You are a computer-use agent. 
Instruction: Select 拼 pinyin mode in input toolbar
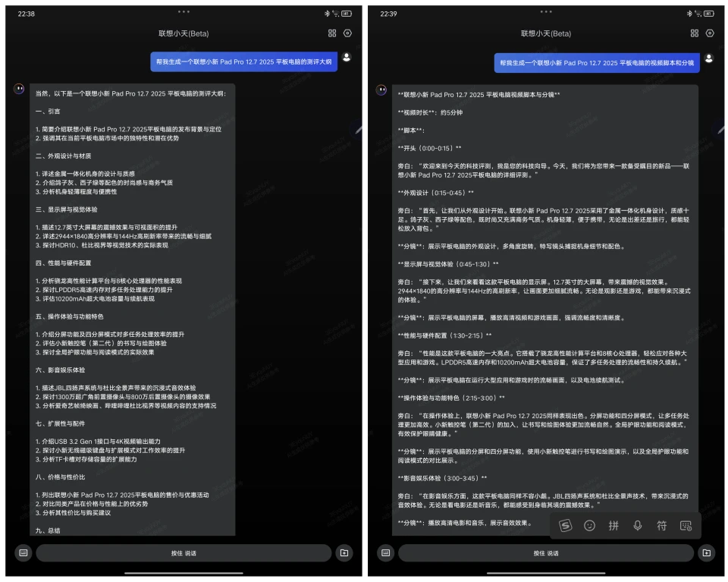coord(613,525)
